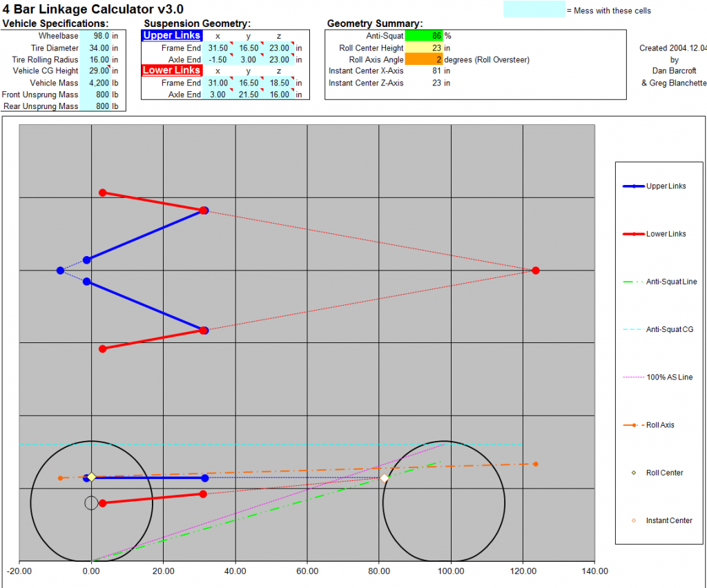
Task: Click the 'Created 2004.12.04' text
Action: click(x=672, y=48)
